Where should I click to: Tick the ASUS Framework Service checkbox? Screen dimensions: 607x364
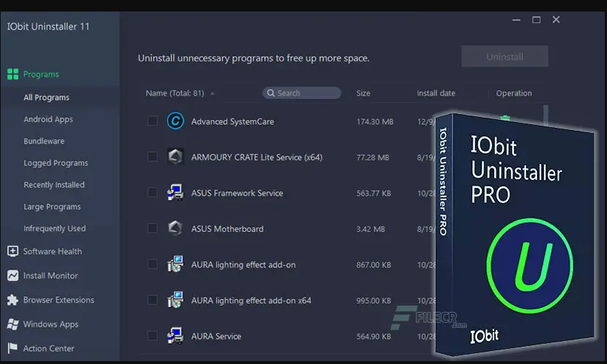pyautogui.click(x=152, y=192)
